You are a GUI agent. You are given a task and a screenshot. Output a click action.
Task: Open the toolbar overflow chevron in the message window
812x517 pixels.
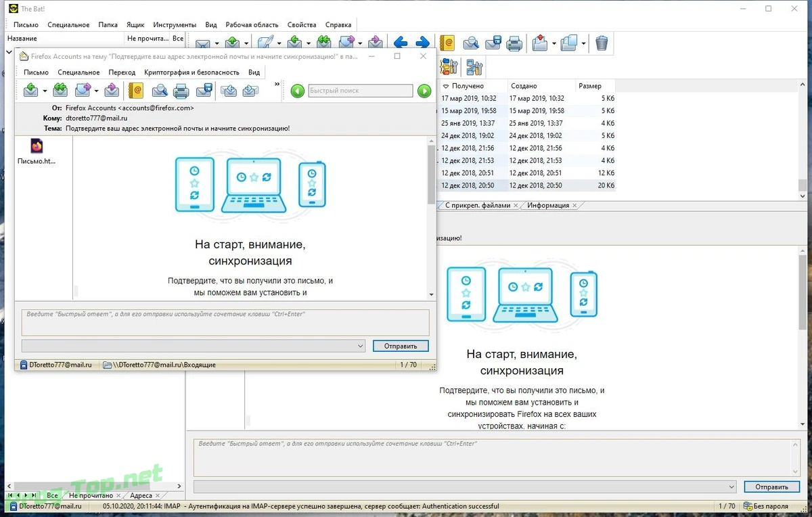coord(277,85)
